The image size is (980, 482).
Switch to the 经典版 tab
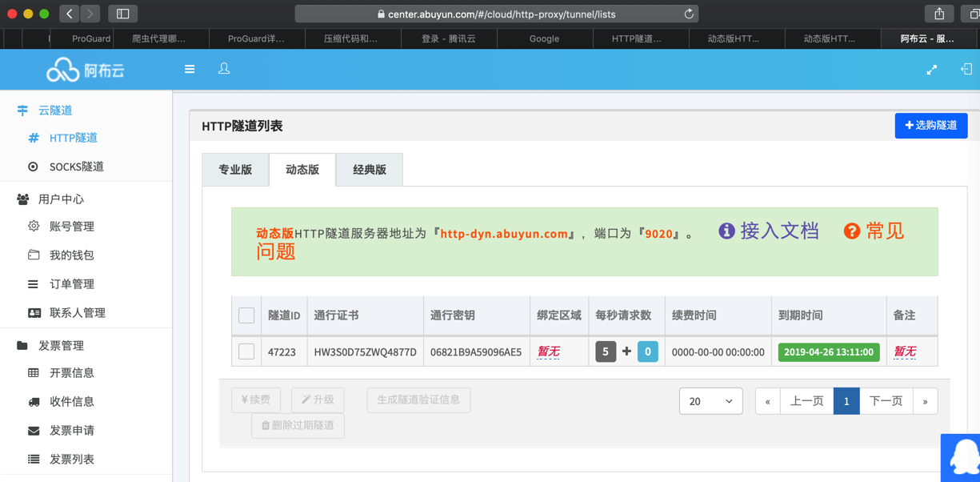click(370, 170)
